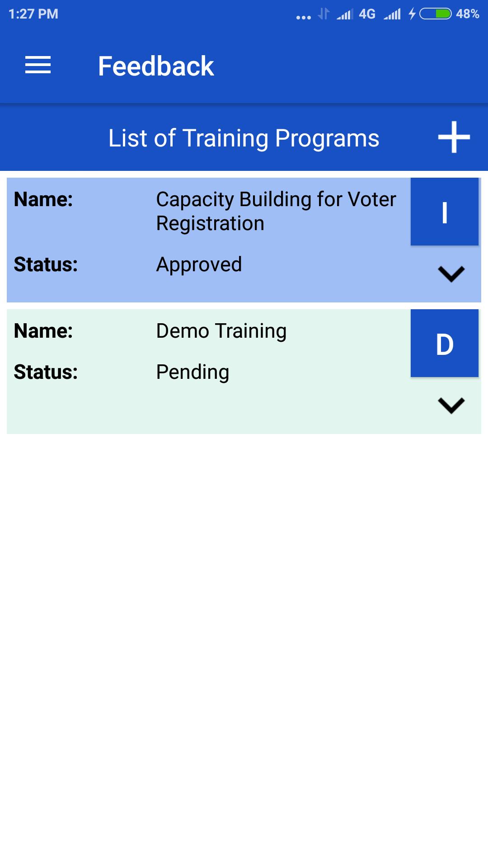Viewport: 488px width, 868px height.
Task: Open the Demo Training program name
Action: tap(221, 331)
